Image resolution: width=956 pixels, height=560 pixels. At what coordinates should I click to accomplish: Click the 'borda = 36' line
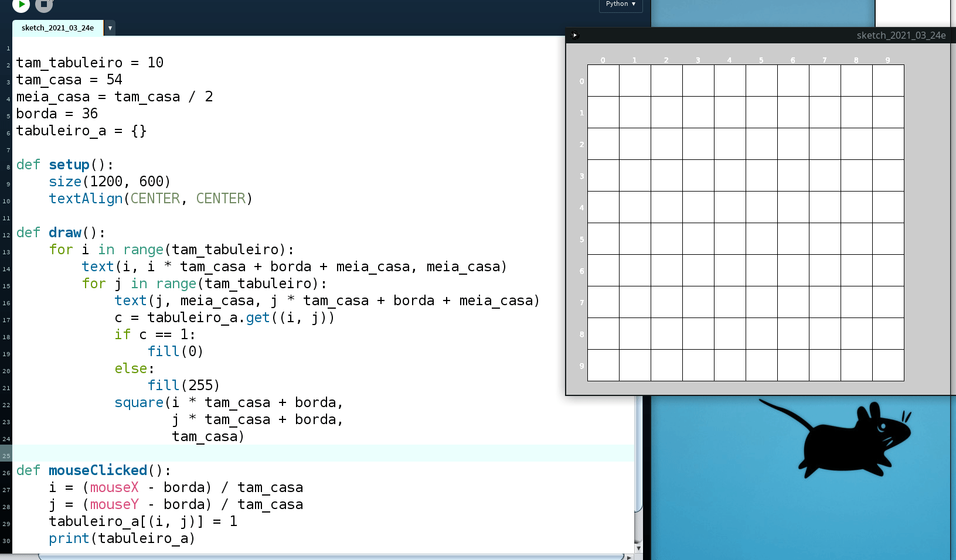pos(57,114)
